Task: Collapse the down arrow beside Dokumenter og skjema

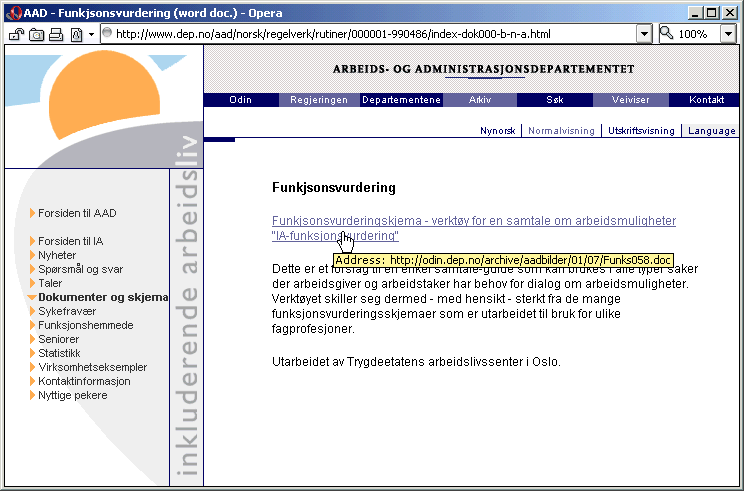Action: 32,297
